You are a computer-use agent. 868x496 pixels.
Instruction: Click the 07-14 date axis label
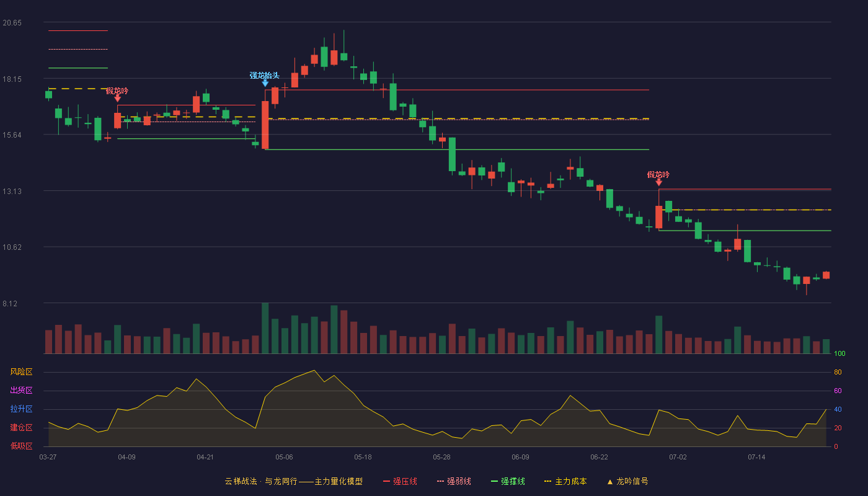756,457
